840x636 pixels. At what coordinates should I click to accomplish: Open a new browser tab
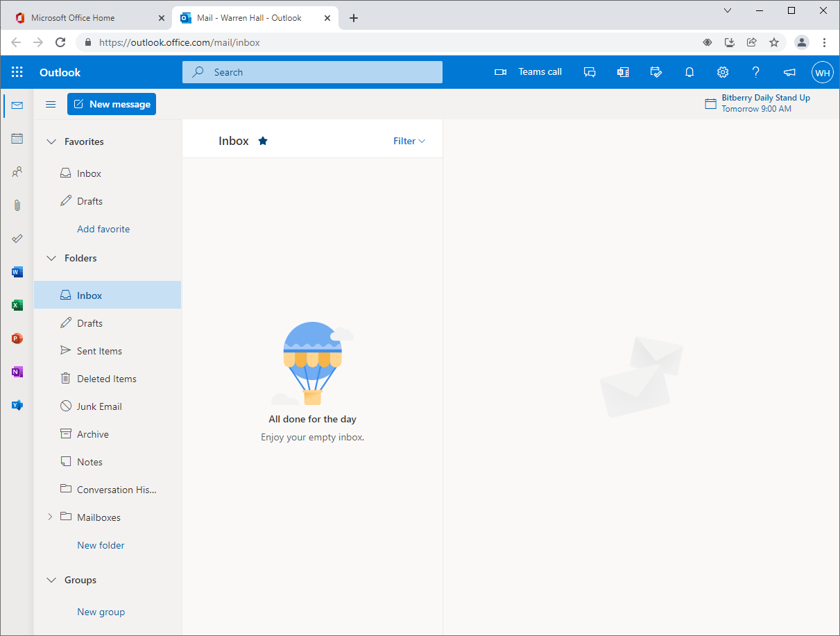click(x=354, y=18)
